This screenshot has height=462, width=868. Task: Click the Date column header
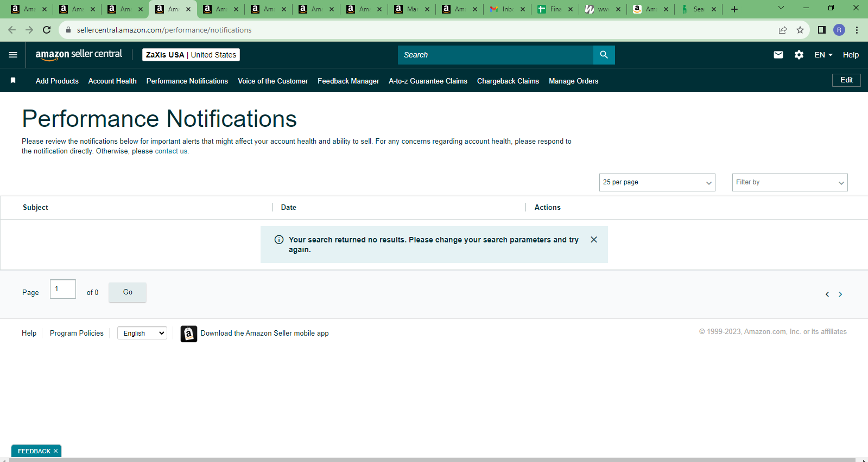tap(289, 207)
